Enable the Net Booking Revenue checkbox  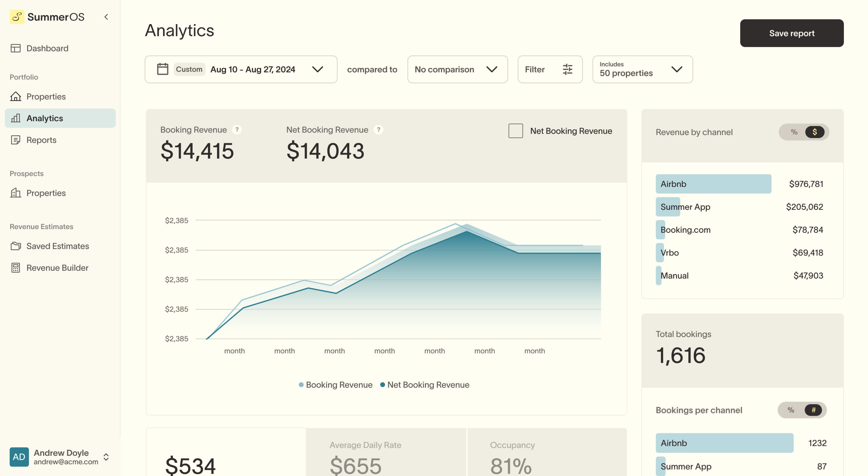coord(516,131)
